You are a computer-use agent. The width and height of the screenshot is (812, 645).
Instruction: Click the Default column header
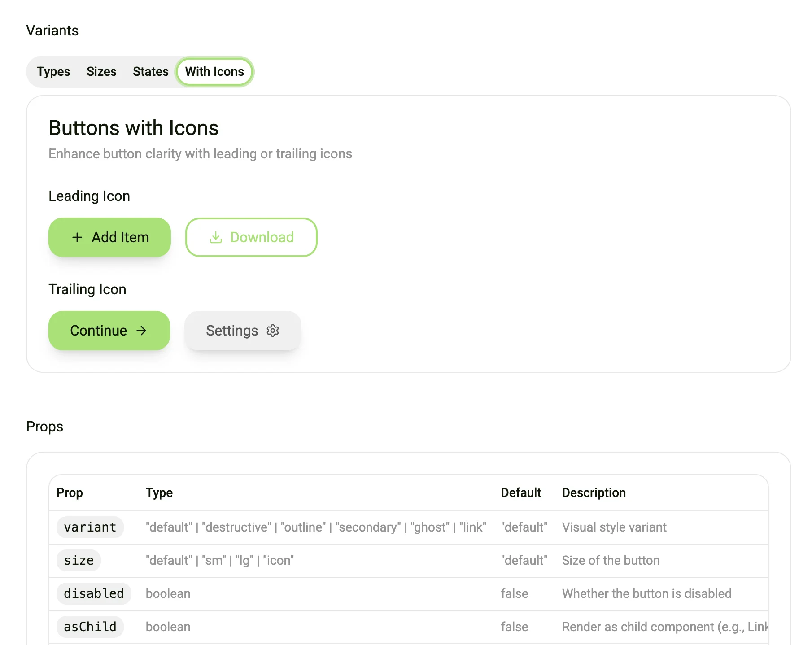pos(521,492)
